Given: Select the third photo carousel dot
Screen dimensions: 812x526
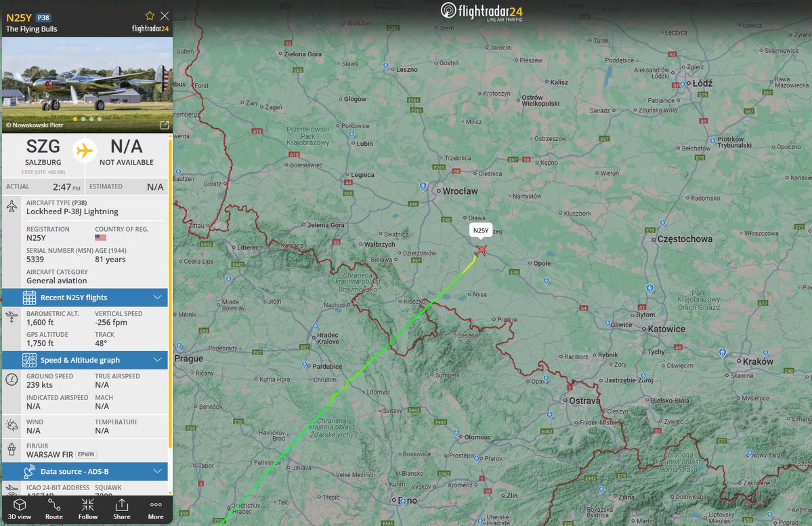Looking at the screenshot, I should pos(91,119).
